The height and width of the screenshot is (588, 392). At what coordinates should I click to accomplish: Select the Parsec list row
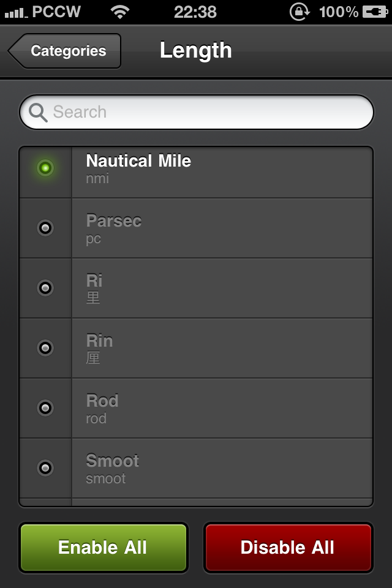[x=196, y=228]
